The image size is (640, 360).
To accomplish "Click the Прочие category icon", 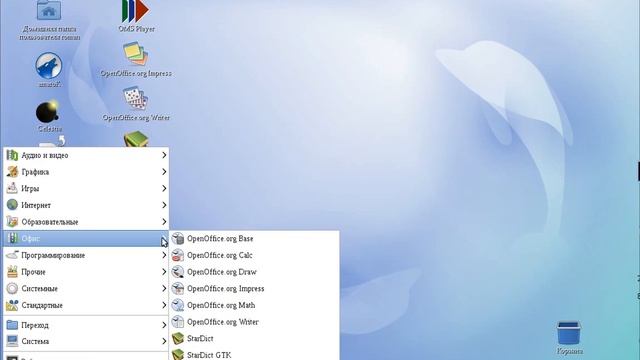I will click(x=12, y=272).
